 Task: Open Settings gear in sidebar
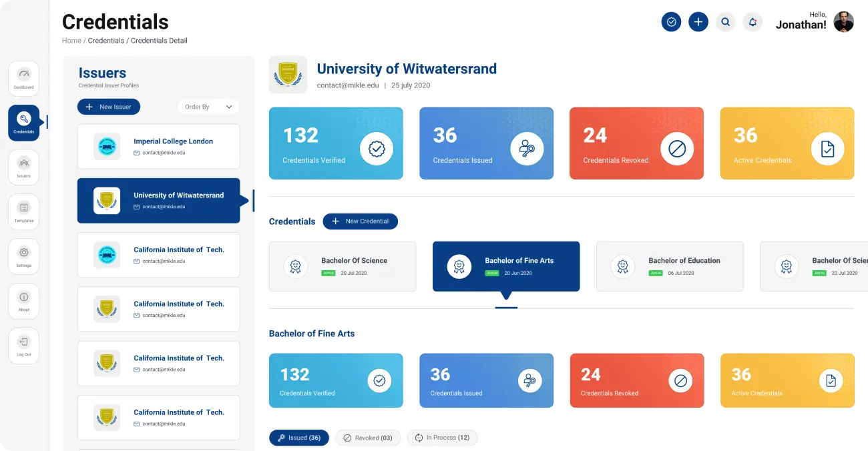(x=24, y=256)
